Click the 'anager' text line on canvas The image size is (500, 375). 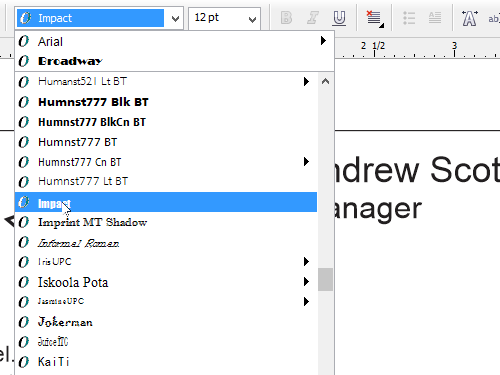[x=377, y=209]
